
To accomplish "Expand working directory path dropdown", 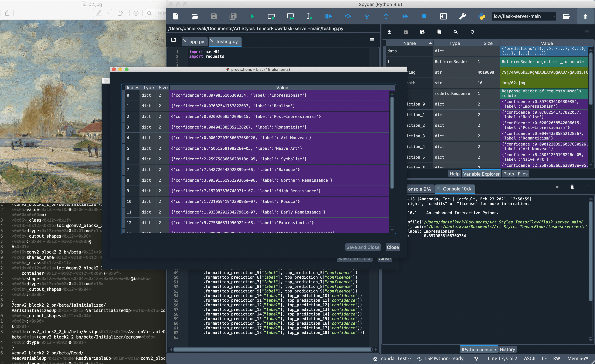I will pos(554,16).
